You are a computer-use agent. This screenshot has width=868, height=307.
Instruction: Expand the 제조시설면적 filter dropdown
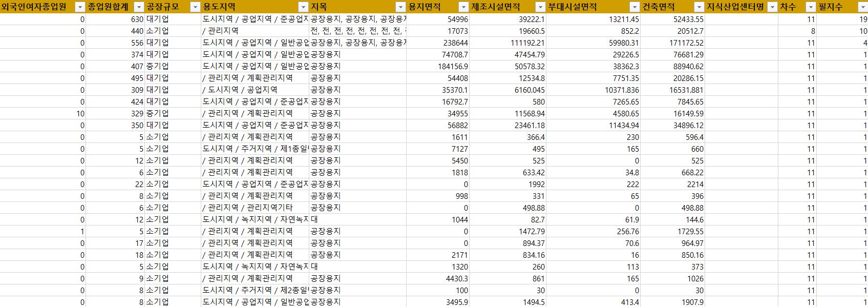coord(540,7)
